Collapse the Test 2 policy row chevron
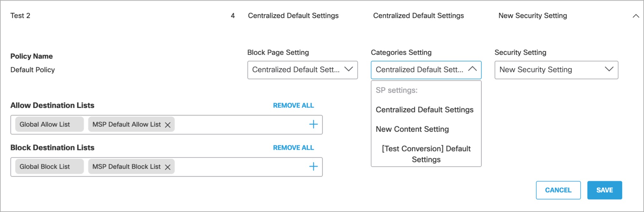The height and width of the screenshot is (212, 644). pyautogui.click(x=635, y=16)
